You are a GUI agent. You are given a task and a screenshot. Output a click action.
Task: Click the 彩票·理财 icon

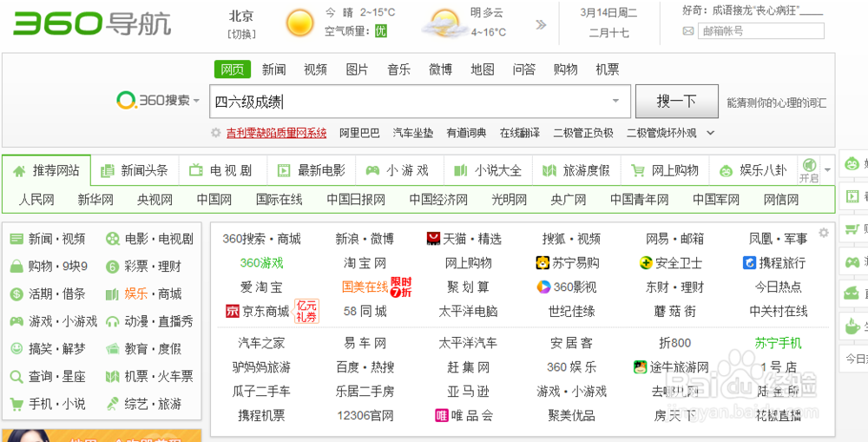click(113, 267)
